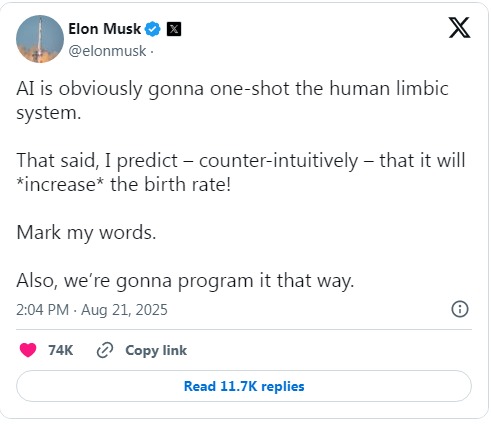This screenshot has width=491, height=424.
Task: Click the paragraph about one-shot limbic system
Action: [x=232, y=100]
